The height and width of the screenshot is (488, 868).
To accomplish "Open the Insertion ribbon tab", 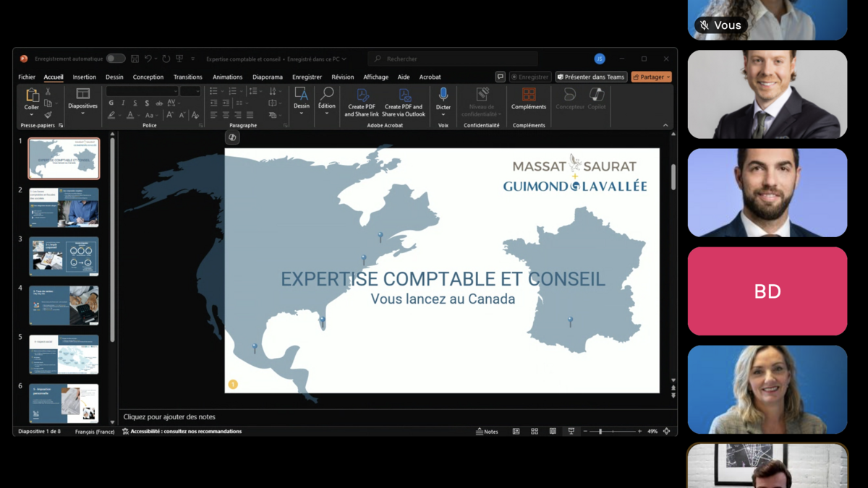I will [84, 77].
